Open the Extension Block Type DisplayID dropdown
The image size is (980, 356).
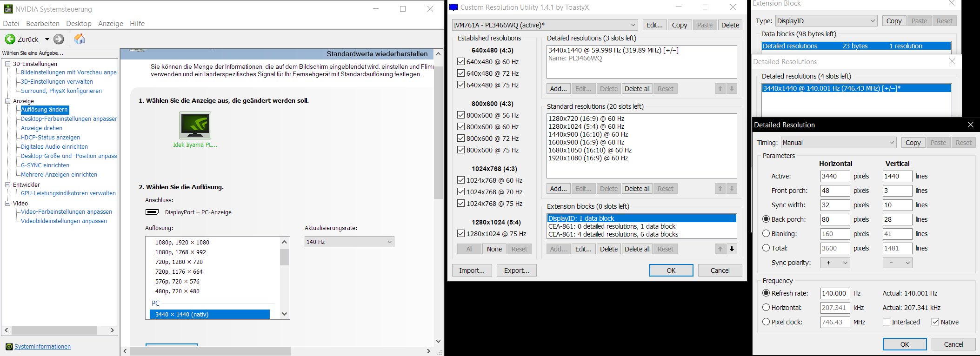pos(827,21)
